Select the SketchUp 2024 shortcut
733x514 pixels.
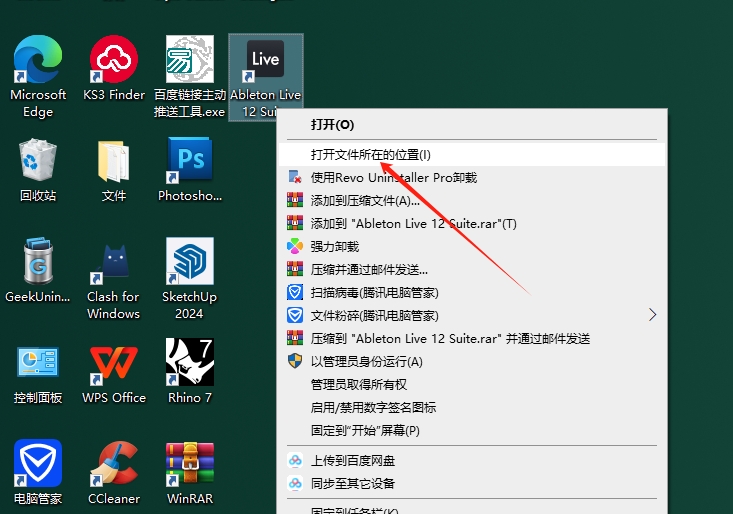coord(190,279)
